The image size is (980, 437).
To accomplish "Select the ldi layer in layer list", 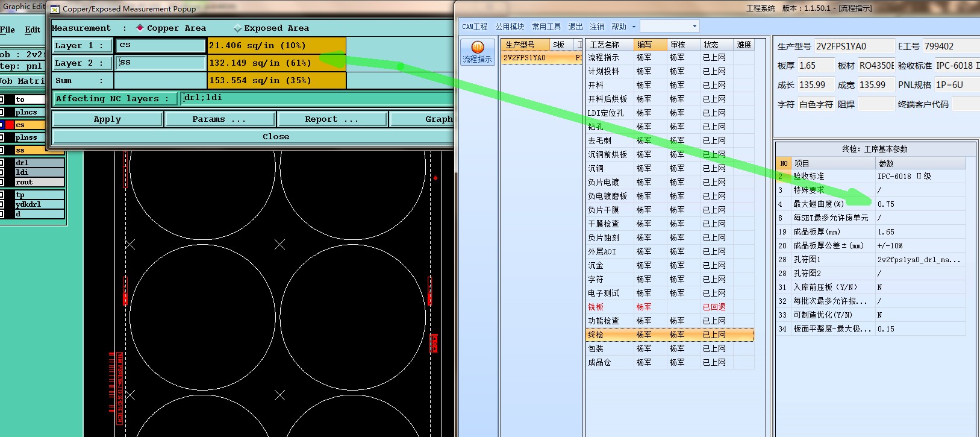I will click(x=39, y=172).
